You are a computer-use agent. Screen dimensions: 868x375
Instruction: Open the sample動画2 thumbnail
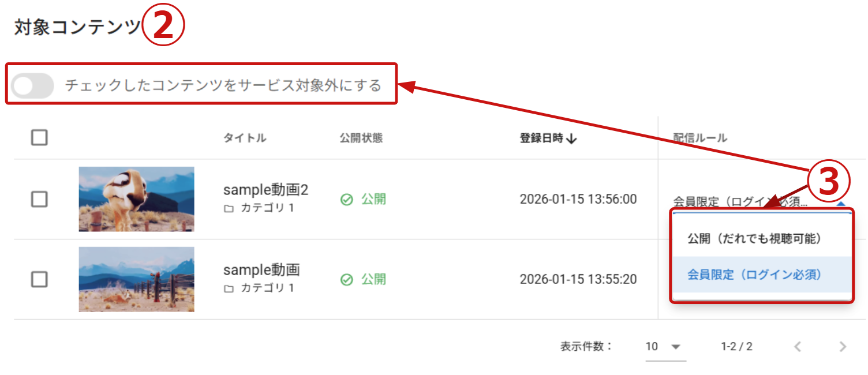136,199
